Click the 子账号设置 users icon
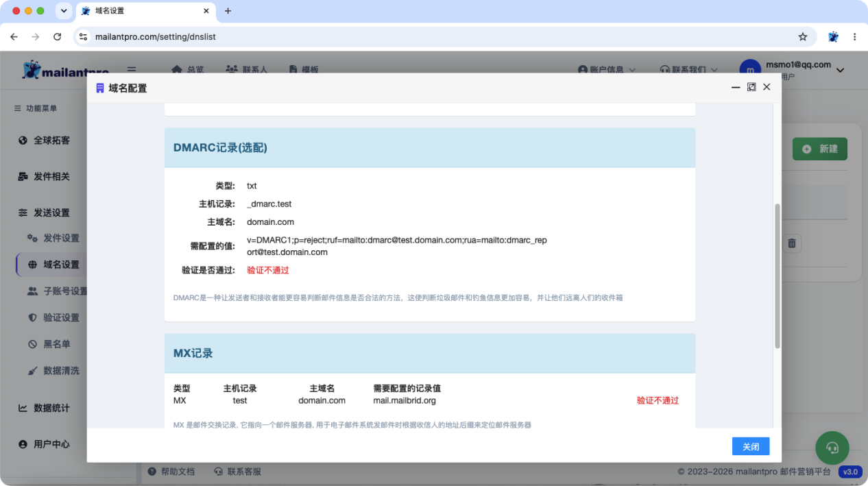868x486 pixels. coord(32,291)
